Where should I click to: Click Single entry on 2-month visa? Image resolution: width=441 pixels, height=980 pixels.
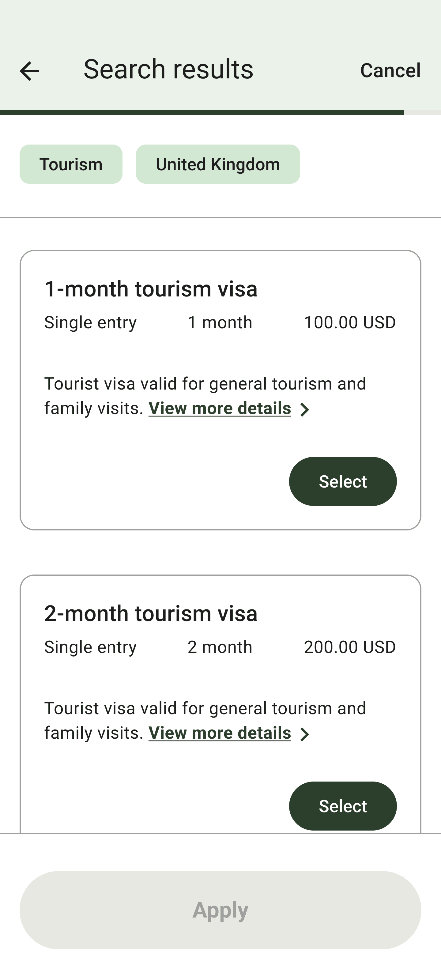click(x=90, y=647)
